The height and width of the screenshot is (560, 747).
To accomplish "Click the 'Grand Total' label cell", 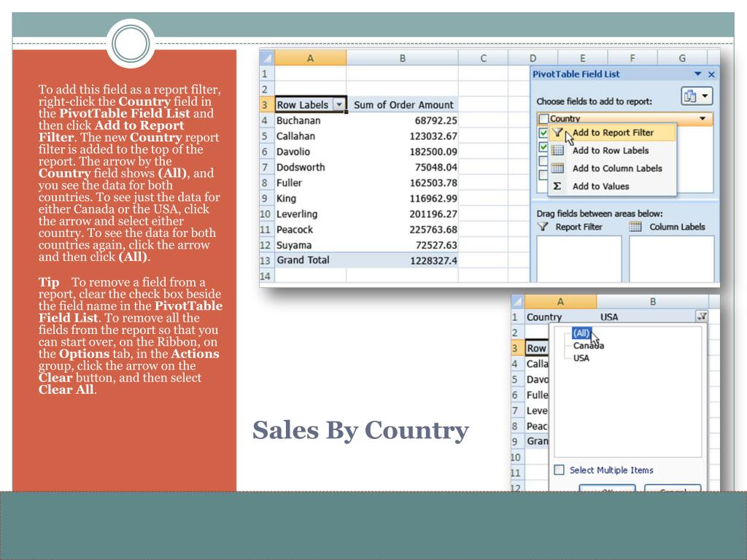I will click(310, 260).
